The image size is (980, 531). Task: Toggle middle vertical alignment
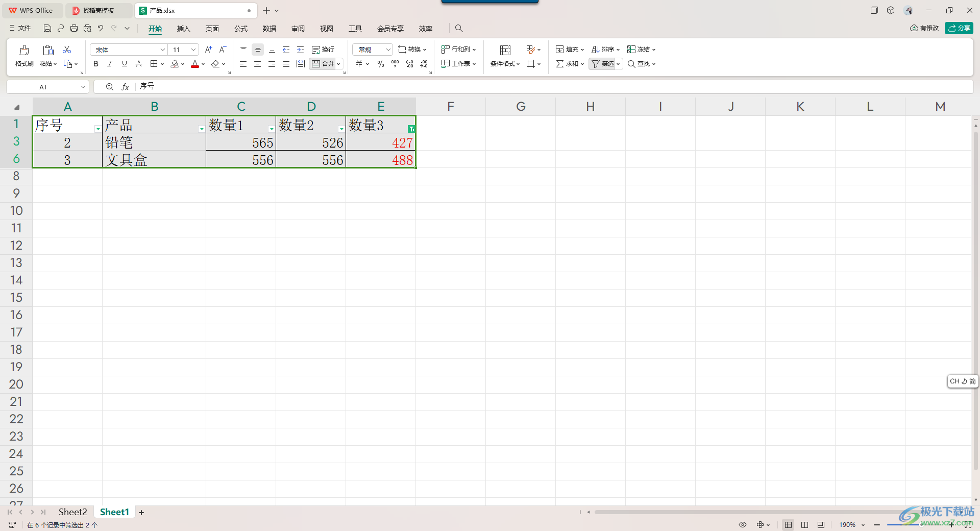tap(258, 50)
